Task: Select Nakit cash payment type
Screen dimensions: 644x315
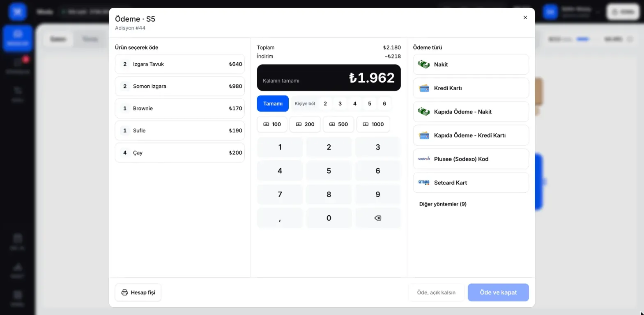Action: click(471, 64)
